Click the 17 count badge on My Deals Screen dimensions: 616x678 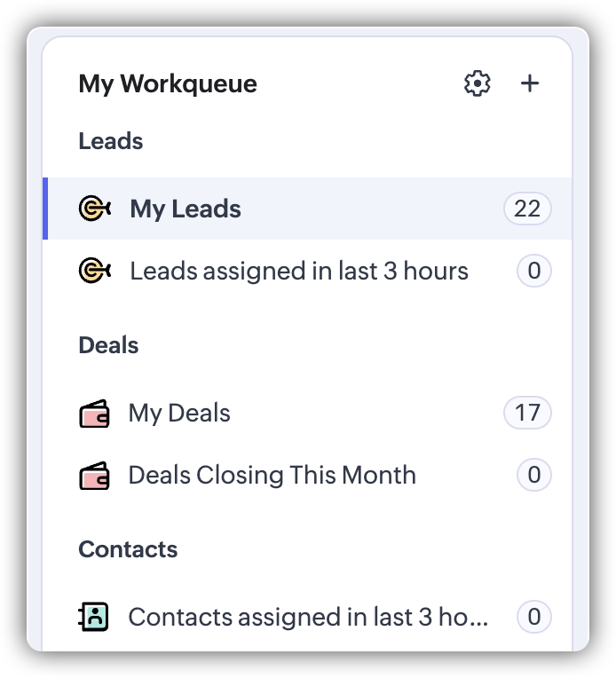point(527,414)
